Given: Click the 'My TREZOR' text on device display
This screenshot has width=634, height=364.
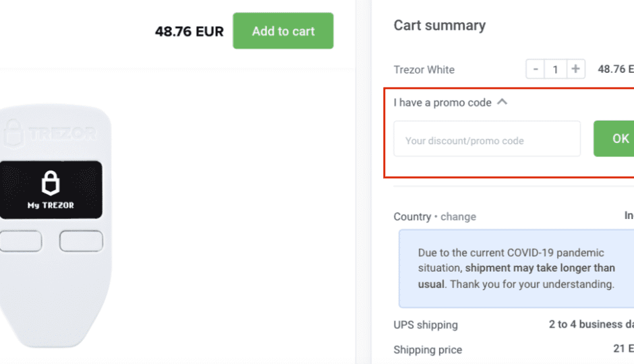Looking at the screenshot, I should click(51, 205).
